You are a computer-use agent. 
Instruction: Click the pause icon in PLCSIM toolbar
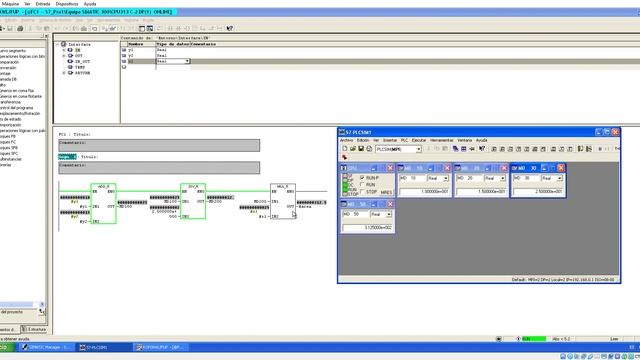[608, 149]
